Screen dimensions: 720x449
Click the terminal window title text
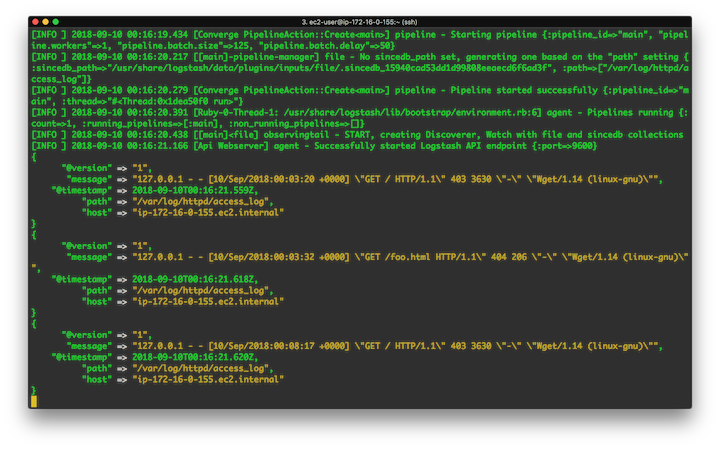360,22
